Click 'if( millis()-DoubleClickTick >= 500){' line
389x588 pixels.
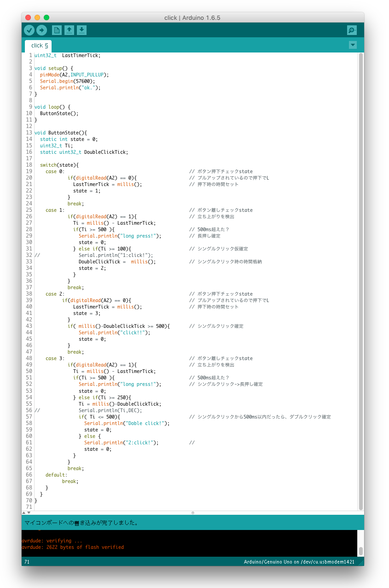pos(119,326)
